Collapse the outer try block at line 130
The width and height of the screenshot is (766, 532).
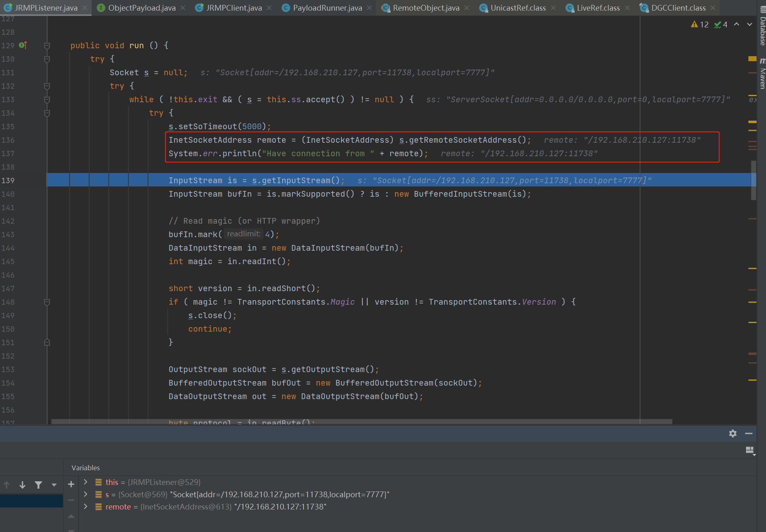tap(47, 59)
